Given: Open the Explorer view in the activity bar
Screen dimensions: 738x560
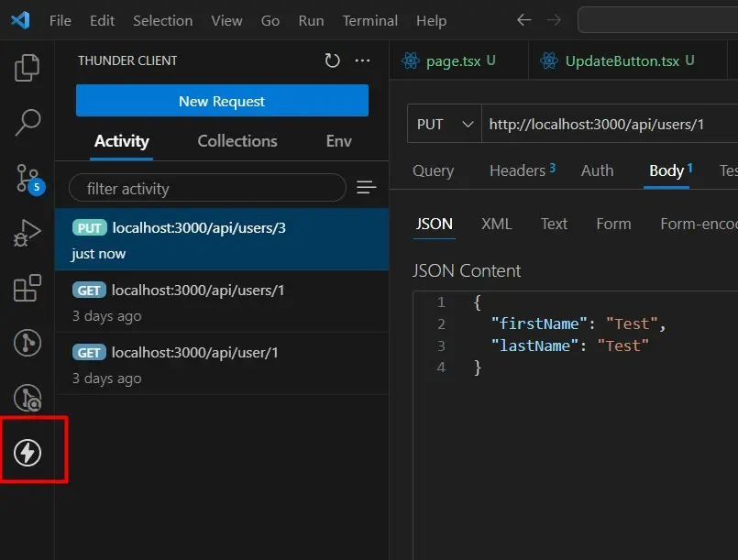Looking at the screenshot, I should pos(28,66).
